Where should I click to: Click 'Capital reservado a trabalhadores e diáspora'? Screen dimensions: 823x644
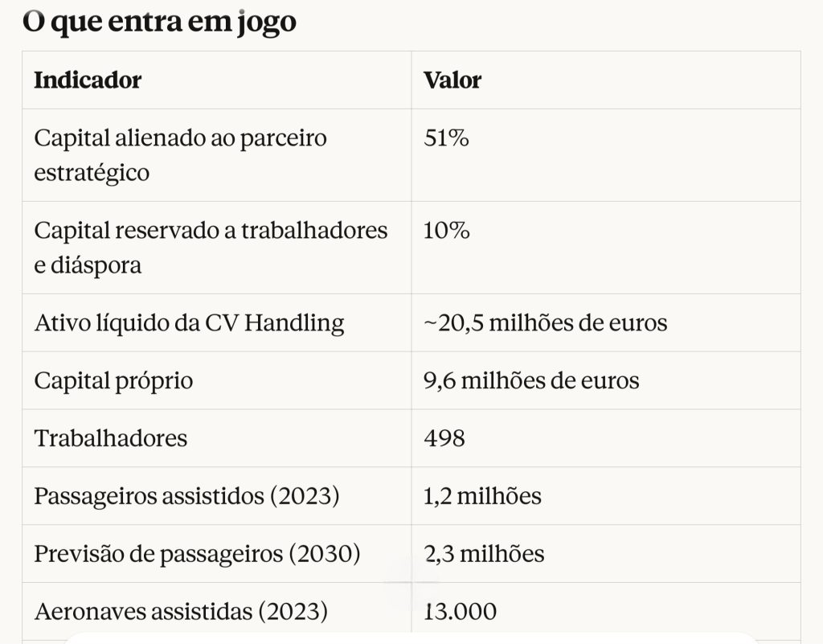[211, 248]
